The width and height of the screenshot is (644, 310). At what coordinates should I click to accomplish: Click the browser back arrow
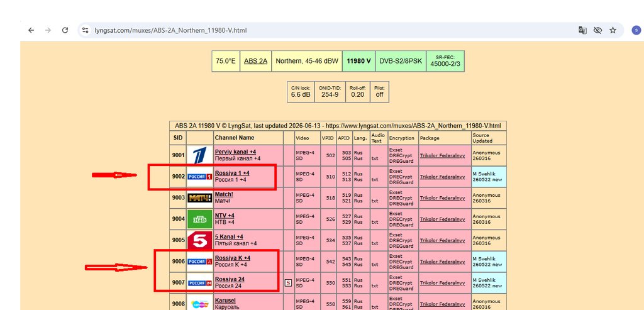pyautogui.click(x=31, y=30)
